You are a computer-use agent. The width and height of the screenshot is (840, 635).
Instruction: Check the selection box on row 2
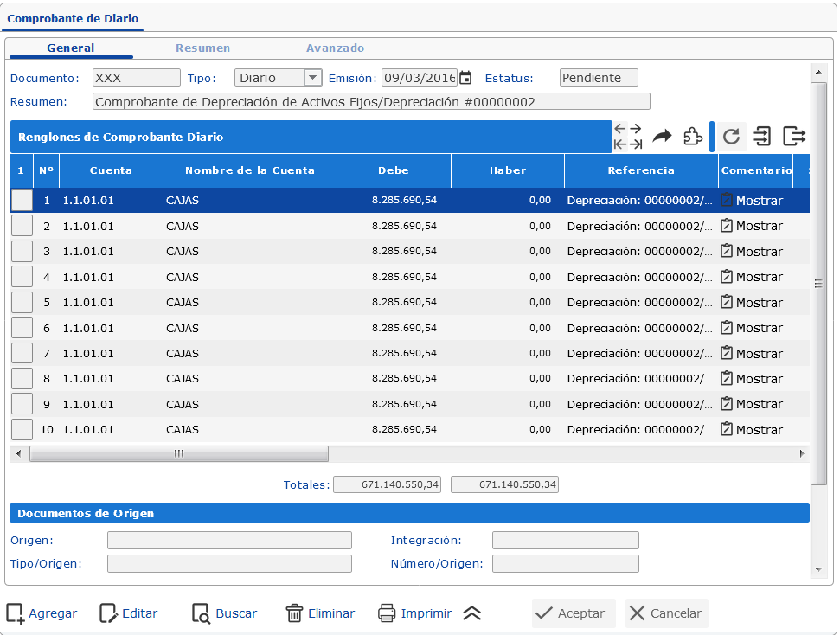[x=22, y=226]
